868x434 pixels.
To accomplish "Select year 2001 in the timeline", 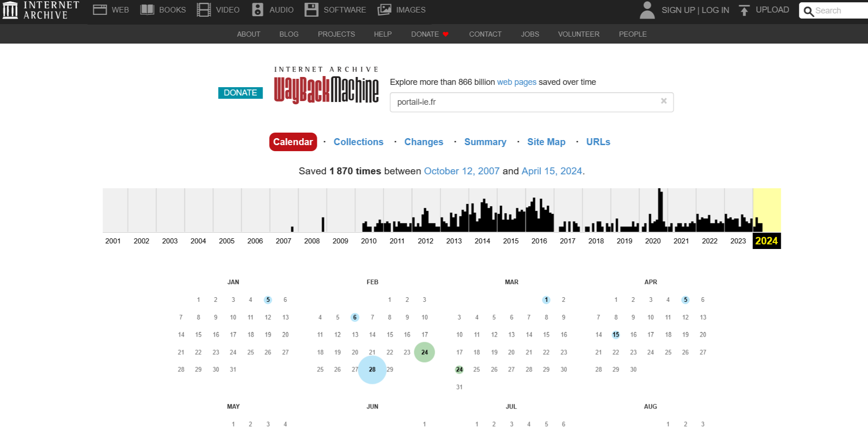I will click(113, 241).
